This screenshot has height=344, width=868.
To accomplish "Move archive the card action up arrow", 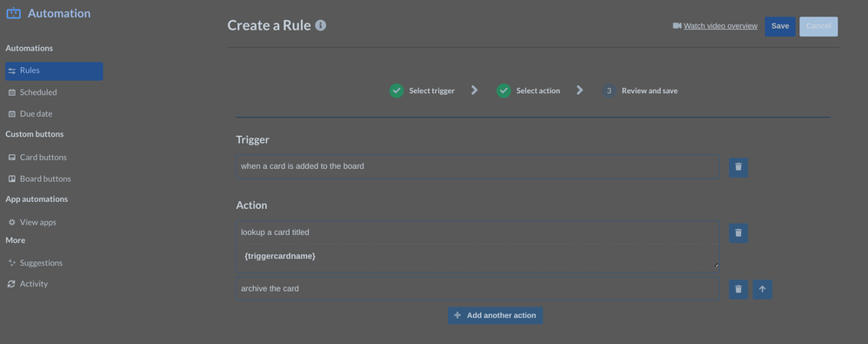I will (x=762, y=289).
